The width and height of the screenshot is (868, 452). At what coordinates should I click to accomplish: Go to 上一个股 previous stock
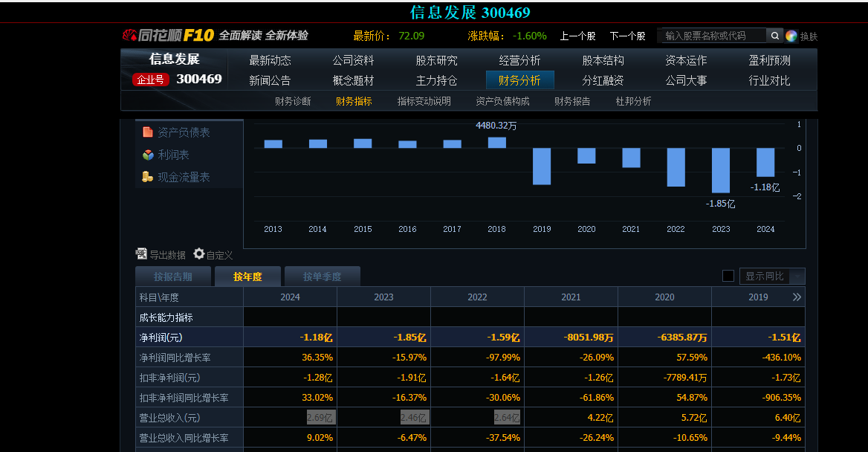point(577,36)
